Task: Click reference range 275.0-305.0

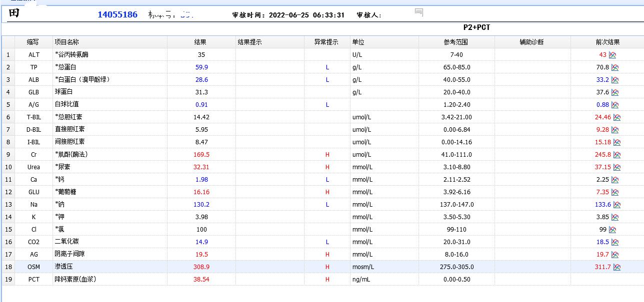Action: 457,267
